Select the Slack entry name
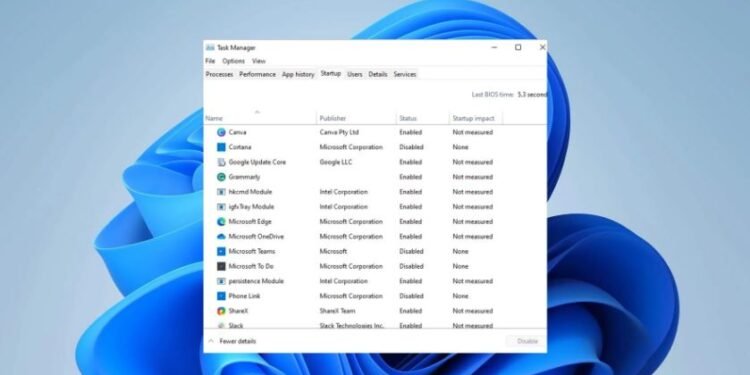Image resolution: width=750 pixels, height=375 pixels. tap(236, 325)
